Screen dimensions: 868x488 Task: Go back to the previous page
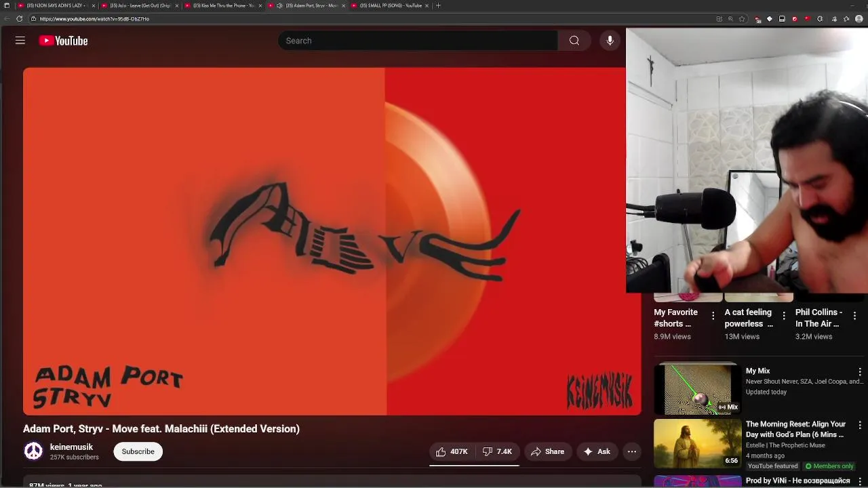tap(7, 19)
